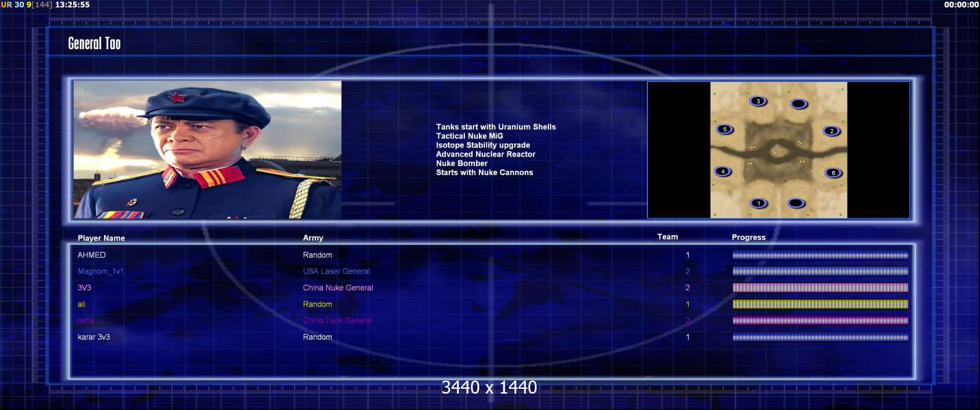This screenshot has height=410, width=980.
Task: Click 3V3's pink loading progress bar
Action: [820, 288]
